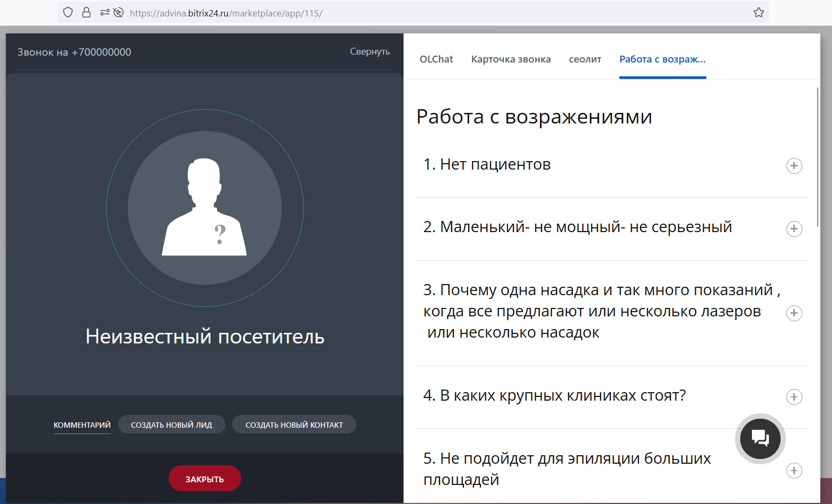832x504 pixels.
Task: Click the permissions icon in address bar
Action: pos(105,13)
